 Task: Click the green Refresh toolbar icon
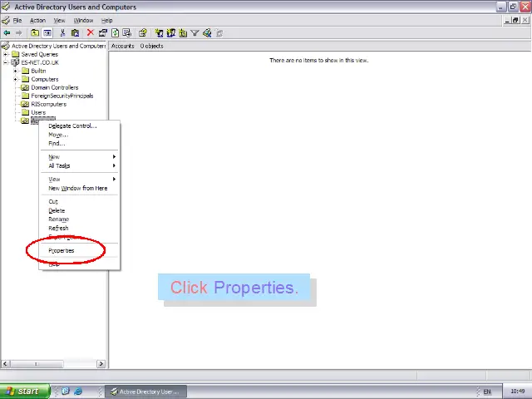pyautogui.click(x=115, y=33)
